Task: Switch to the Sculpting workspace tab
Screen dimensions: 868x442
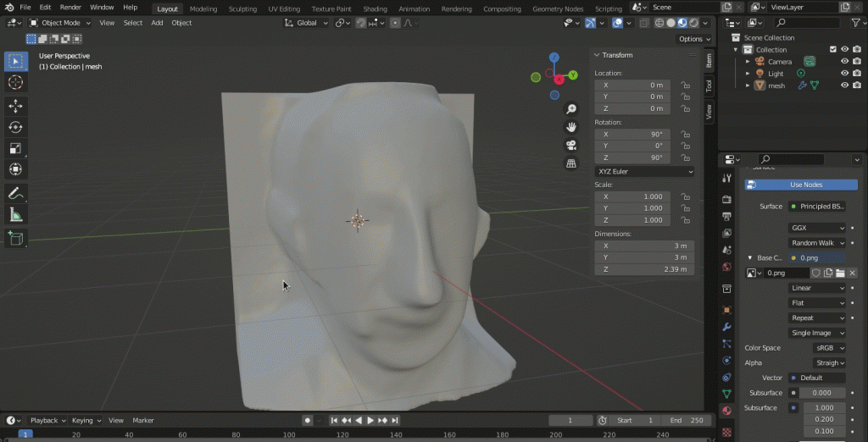Action: (242, 8)
